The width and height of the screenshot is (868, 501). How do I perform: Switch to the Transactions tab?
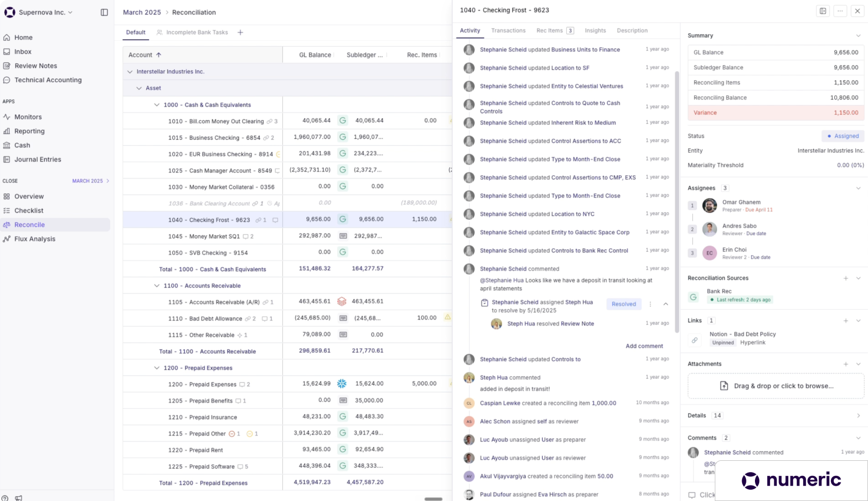coord(508,31)
